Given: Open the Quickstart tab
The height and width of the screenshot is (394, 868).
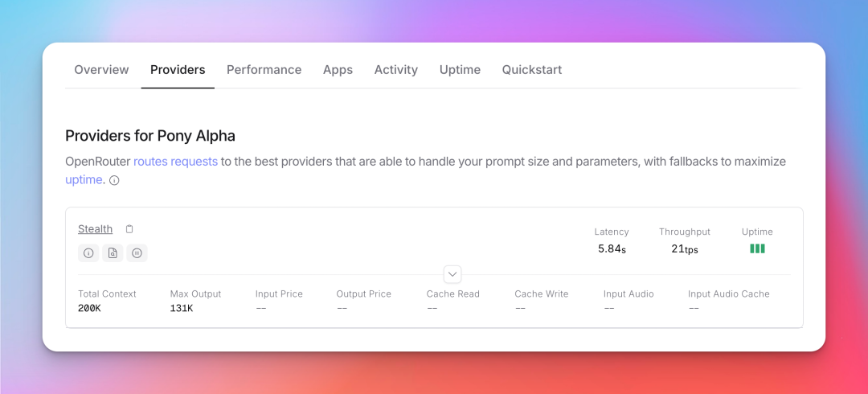Looking at the screenshot, I should pyautogui.click(x=531, y=70).
